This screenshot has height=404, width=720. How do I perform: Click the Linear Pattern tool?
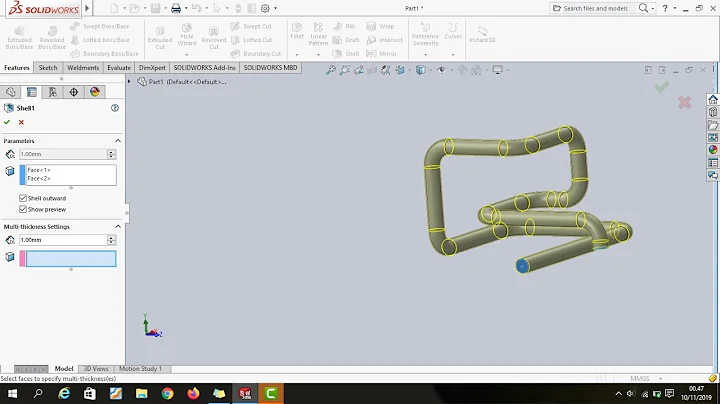coord(318,34)
